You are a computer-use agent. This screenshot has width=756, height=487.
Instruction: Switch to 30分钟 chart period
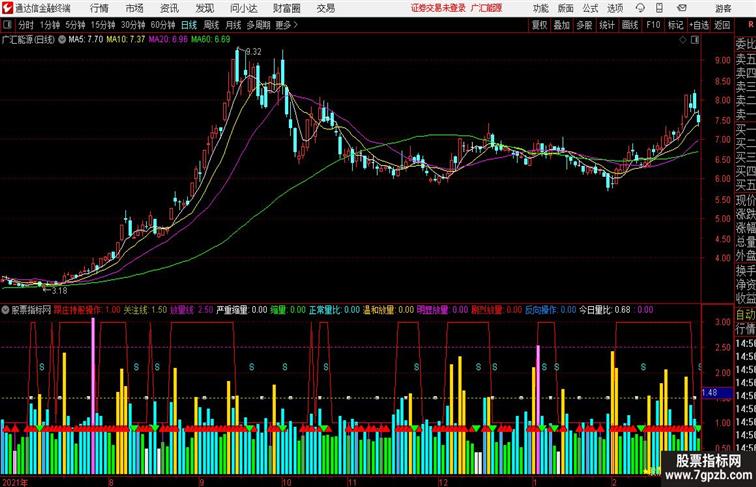point(133,25)
